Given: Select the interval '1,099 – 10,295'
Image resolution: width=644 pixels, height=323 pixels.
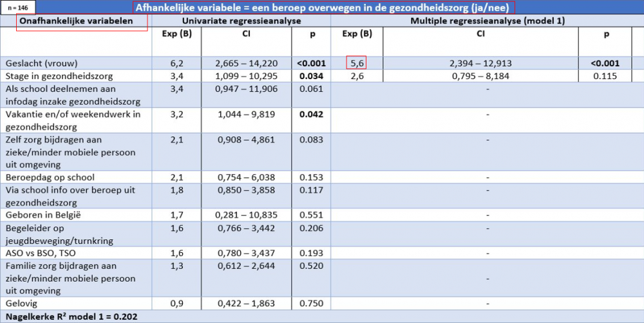Looking at the screenshot, I should (247, 76).
